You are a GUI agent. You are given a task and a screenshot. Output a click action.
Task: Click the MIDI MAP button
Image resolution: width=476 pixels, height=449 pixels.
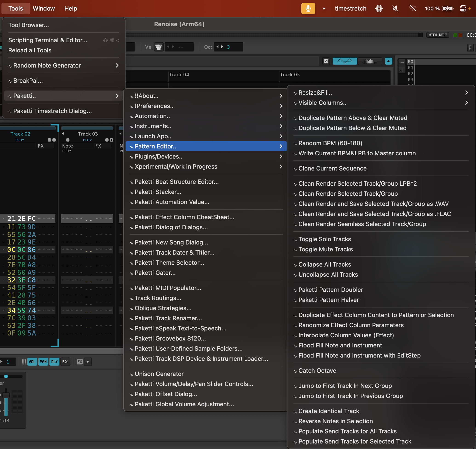point(437,35)
